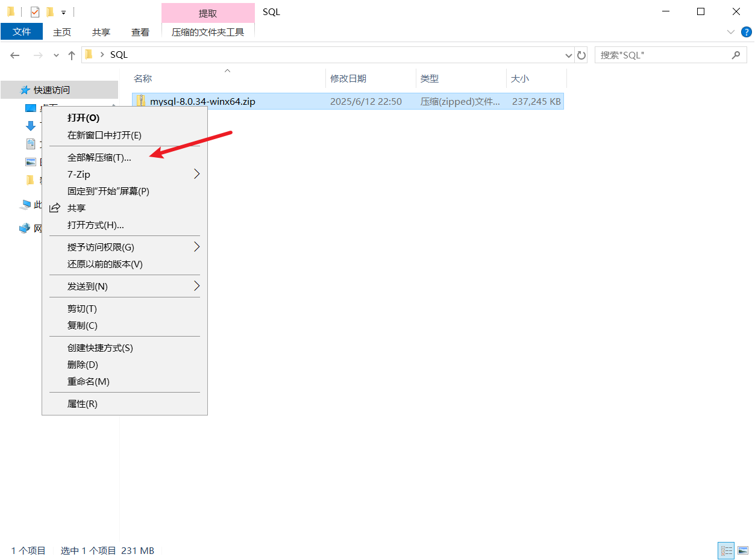Click the help question mark icon
The width and height of the screenshot is (755, 560).
coord(745,32)
